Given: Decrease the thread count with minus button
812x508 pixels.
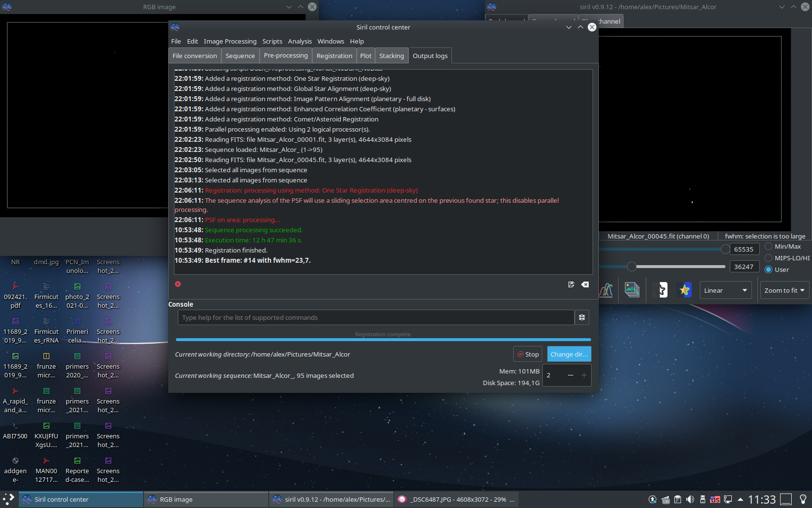Looking at the screenshot, I should [x=570, y=375].
